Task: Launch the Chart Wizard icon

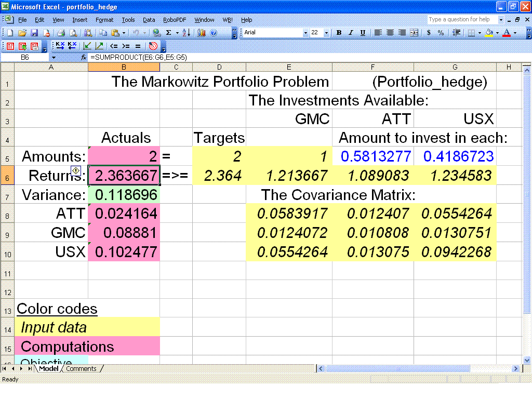Action: [x=202, y=33]
